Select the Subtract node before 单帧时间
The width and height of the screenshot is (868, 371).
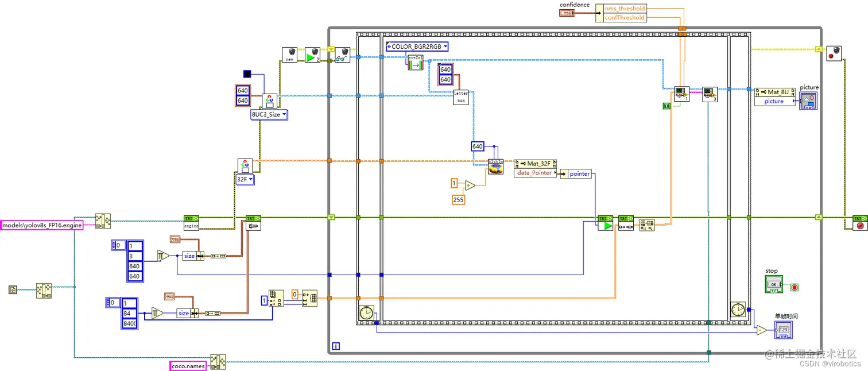click(761, 330)
